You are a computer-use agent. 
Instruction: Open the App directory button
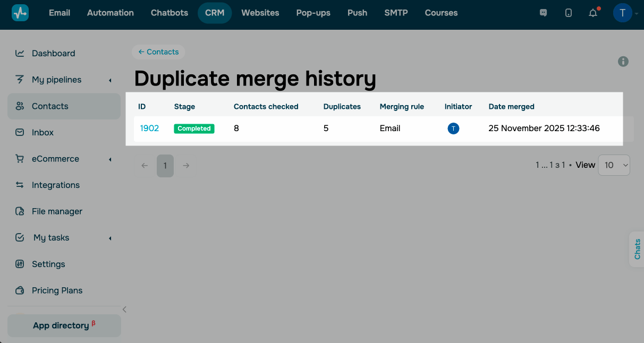point(64,325)
